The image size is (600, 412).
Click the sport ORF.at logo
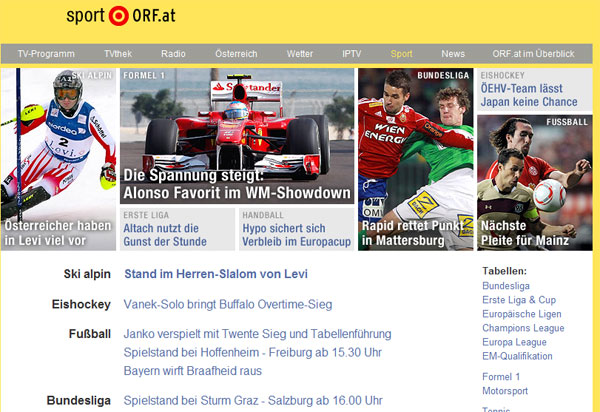coord(121,16)
